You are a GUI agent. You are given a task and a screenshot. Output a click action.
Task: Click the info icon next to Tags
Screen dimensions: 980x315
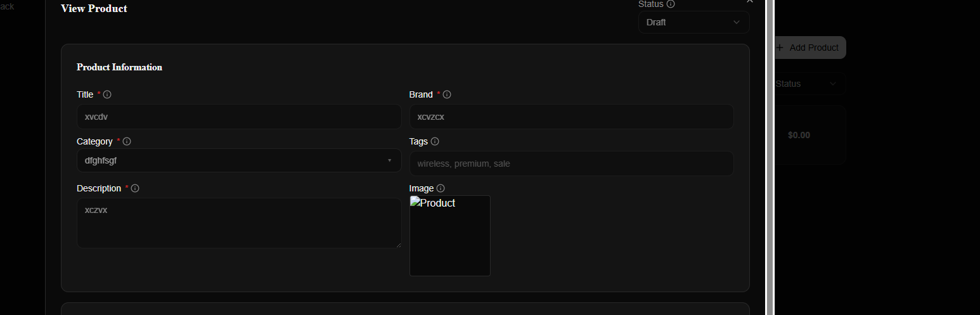coord(435,141)
